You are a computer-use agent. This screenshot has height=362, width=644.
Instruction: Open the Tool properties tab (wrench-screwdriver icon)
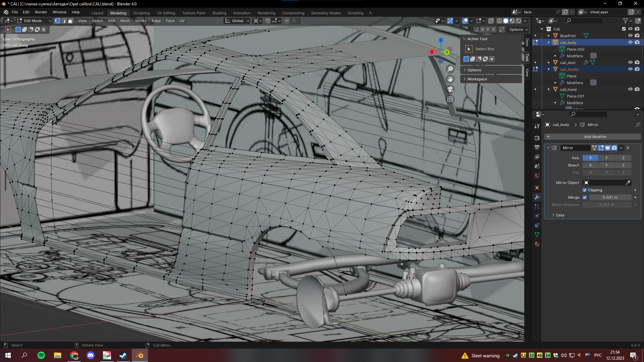pyautogui.click(x=537, y=126)
